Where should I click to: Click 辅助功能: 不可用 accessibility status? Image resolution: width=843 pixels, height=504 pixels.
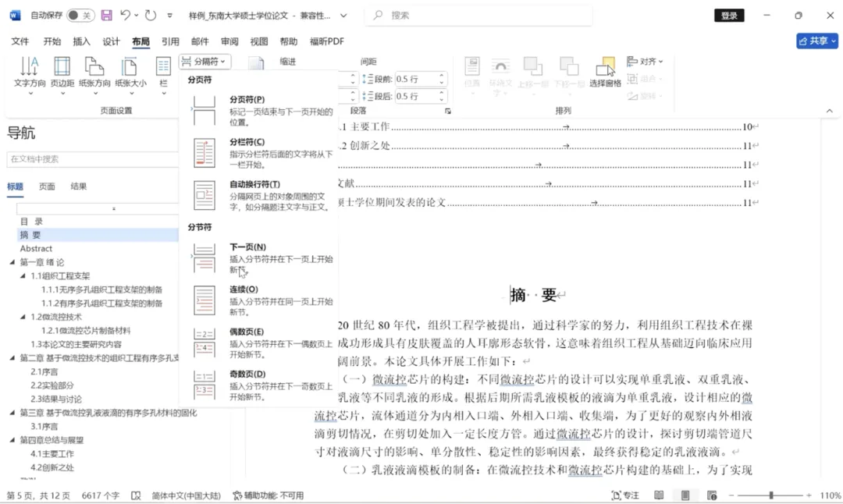(x=269, y=495)
